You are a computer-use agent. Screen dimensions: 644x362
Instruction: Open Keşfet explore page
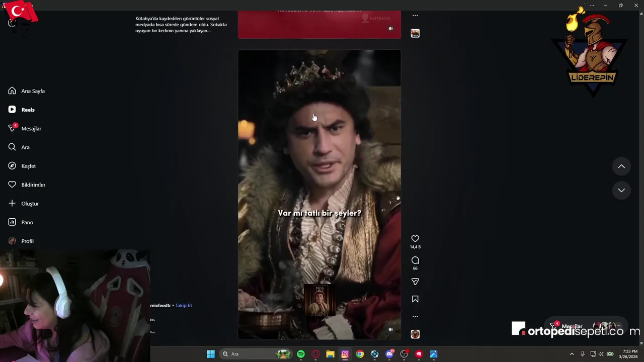coord(22,166)
